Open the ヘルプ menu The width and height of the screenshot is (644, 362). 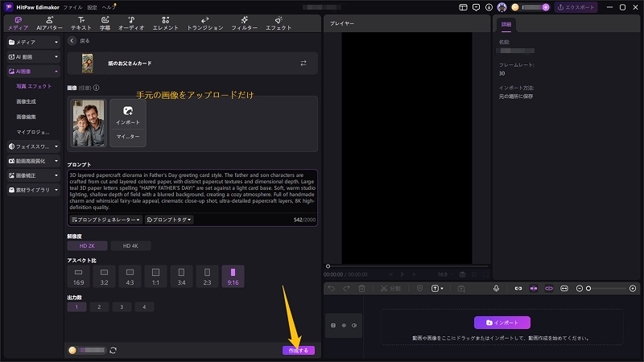(x=109, y=7)
